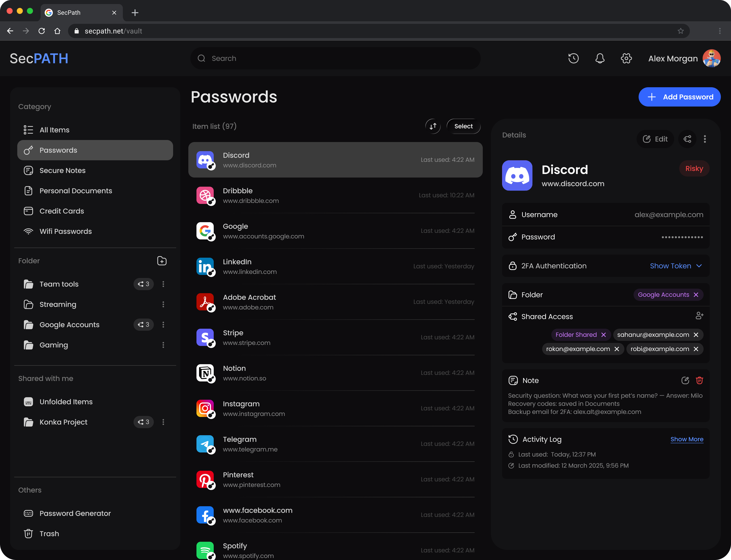
Task: Edit the note with the pencil icon
Action: point(685,380)
